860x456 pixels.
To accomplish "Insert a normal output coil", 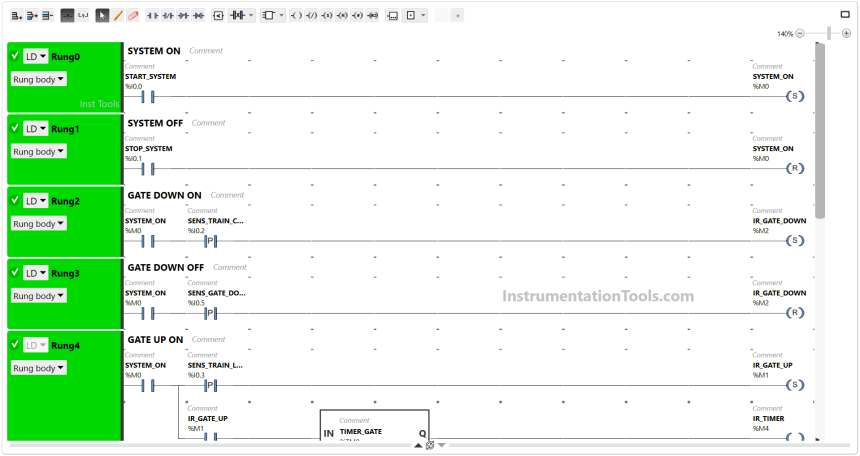I will (x=296, y=15).
